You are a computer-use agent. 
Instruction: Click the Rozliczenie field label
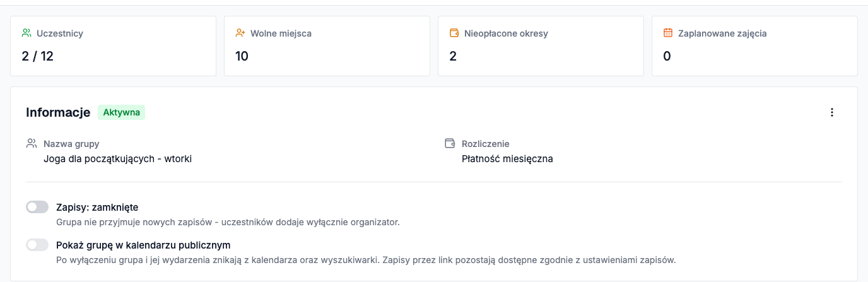[x=486, y=144]
